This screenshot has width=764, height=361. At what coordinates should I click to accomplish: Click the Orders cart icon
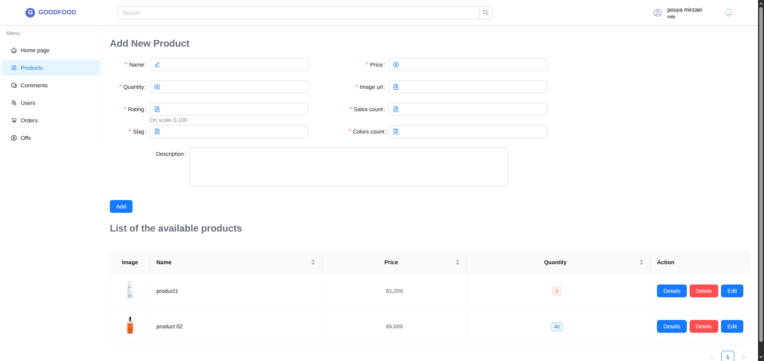(14, 120)
